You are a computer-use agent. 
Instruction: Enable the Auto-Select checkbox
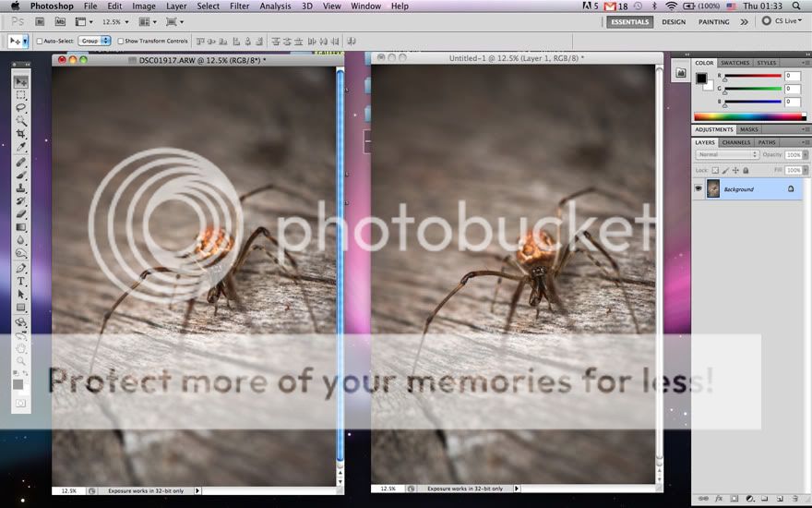pyautogui.click(x=40, y=41)
